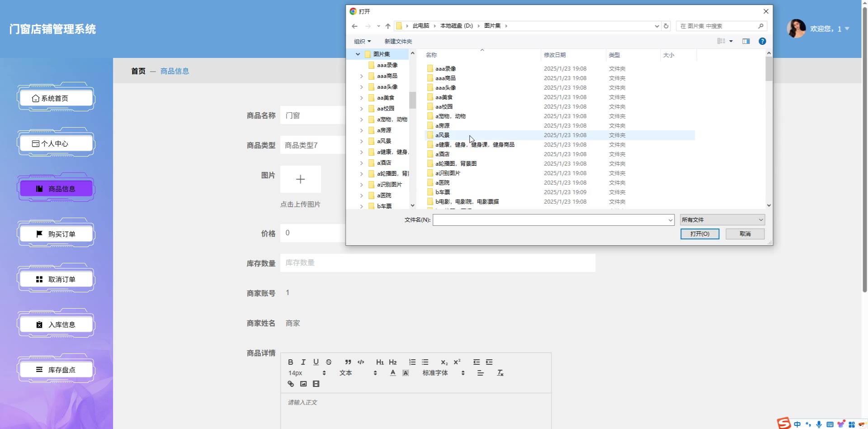Create a bulleted list in the editor
The image size is (868, 429).
[x=425, y=362]
